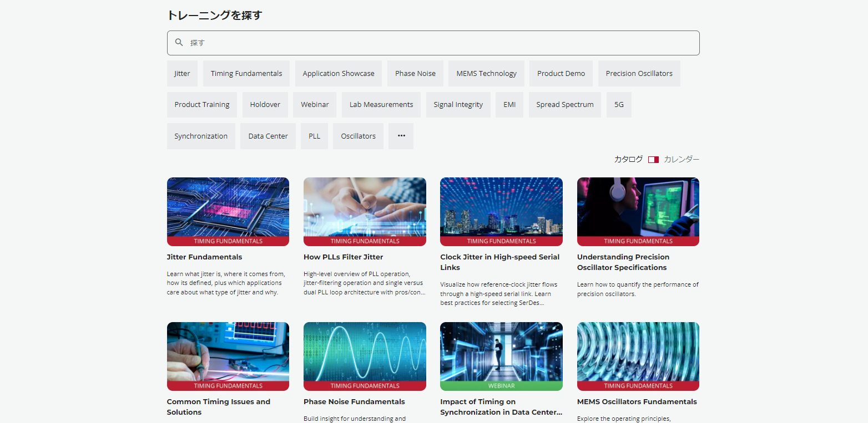Viewport: 868px width, 423px height.
Task: Open Understanding Precision Oscillator Specifications title
Action: click(623, 262)
